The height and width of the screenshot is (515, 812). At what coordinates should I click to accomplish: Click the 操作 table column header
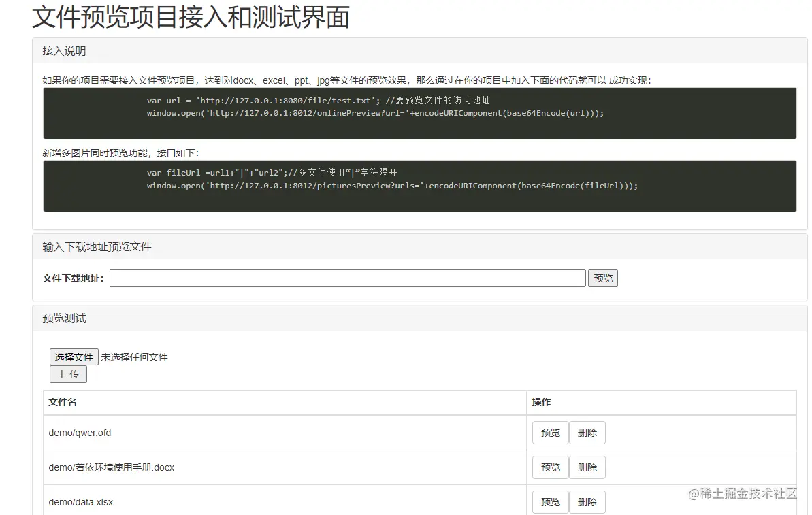tap(540, 402)
